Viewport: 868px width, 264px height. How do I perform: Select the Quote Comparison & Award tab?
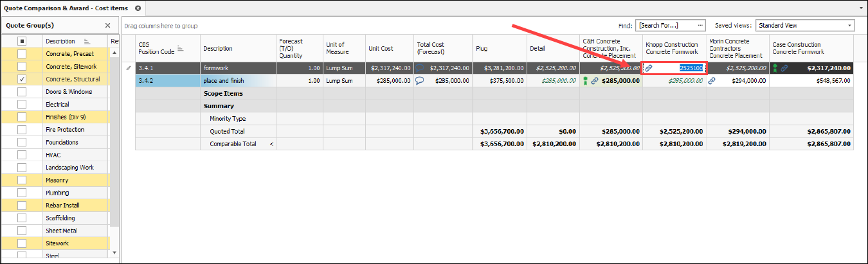click(66, 8)
